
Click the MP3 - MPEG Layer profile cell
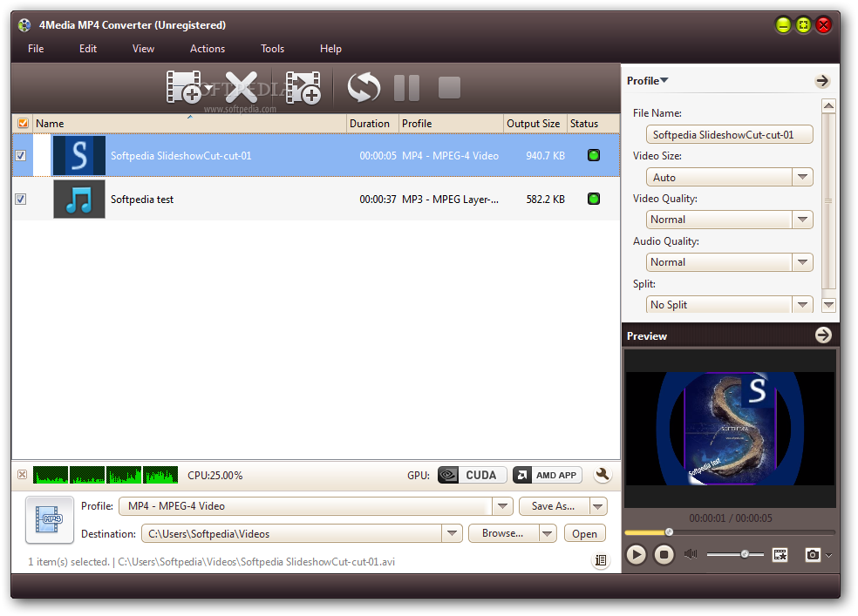[450, 200]
